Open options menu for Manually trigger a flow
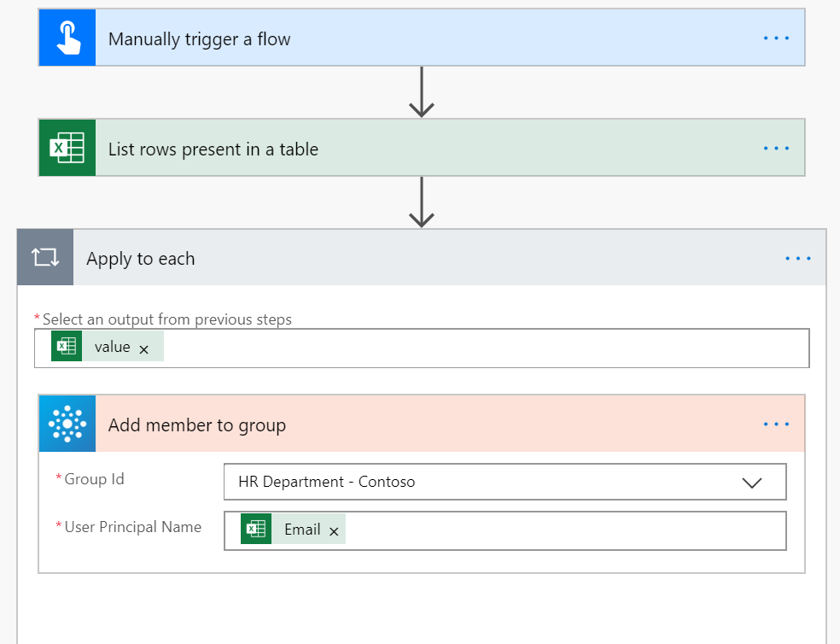The height and width of the screenshot is (644, 840). click(x=776, y=38)
